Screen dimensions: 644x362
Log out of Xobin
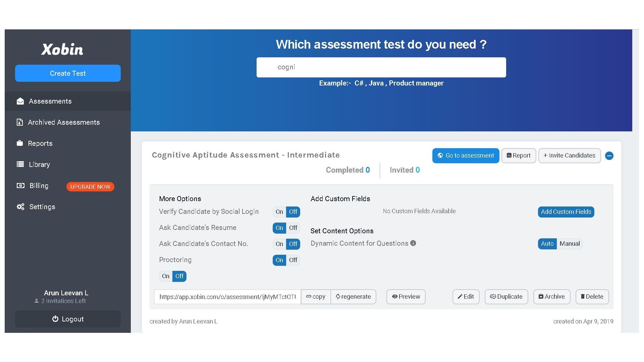pyautogui.click(x=67, y=319)
